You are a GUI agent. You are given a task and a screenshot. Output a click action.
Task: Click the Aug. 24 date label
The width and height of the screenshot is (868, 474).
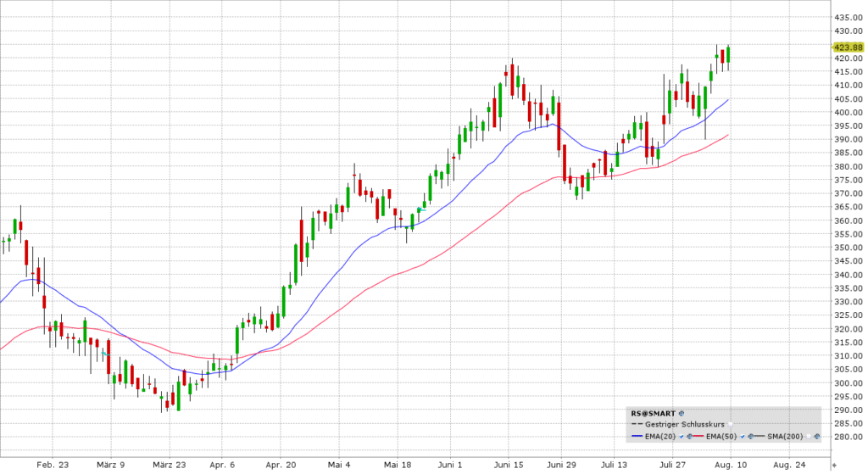pos(789,465)
